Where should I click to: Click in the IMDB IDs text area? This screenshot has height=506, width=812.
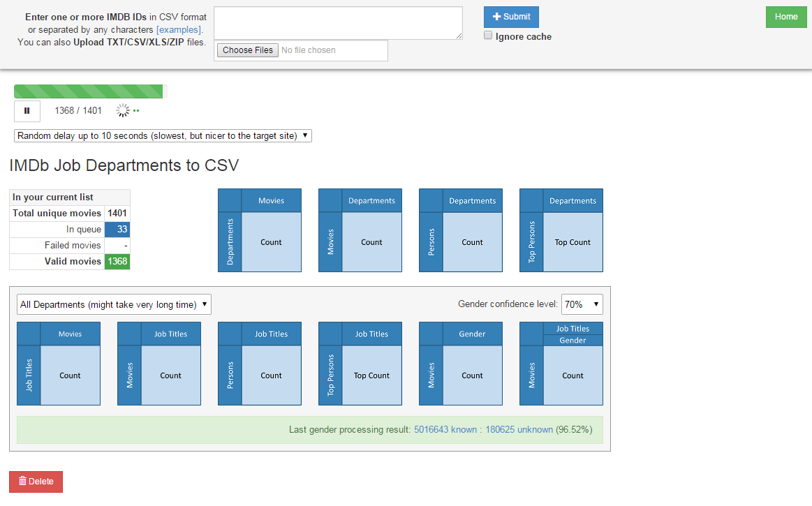pyautogui.click(x=338, y=23)
